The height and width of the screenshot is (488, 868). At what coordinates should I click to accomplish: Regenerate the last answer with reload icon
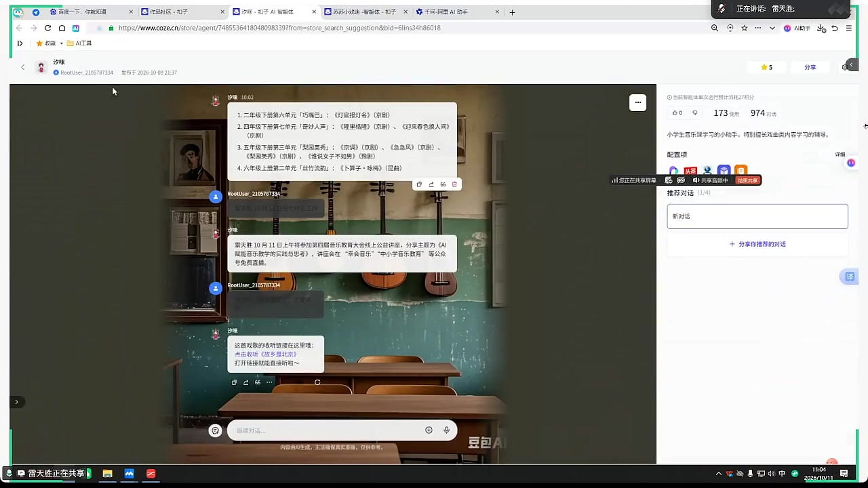[317, 382]
